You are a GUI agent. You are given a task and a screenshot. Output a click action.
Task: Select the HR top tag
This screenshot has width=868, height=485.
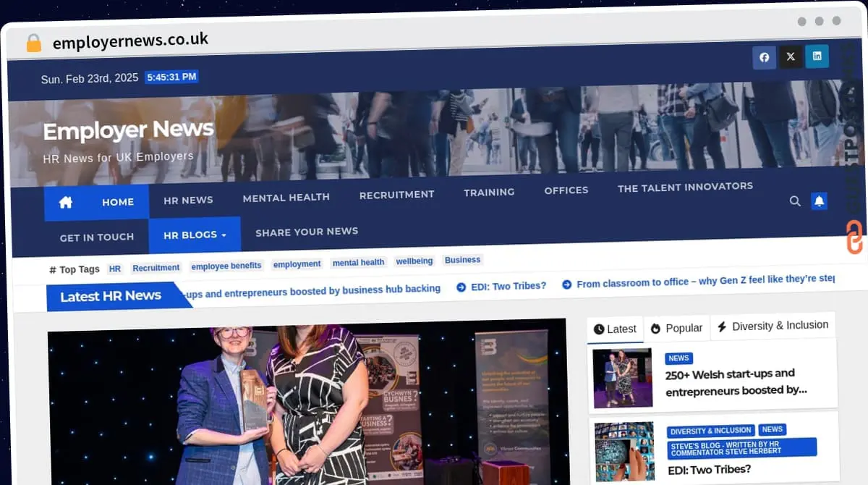[x=115, y=269]
